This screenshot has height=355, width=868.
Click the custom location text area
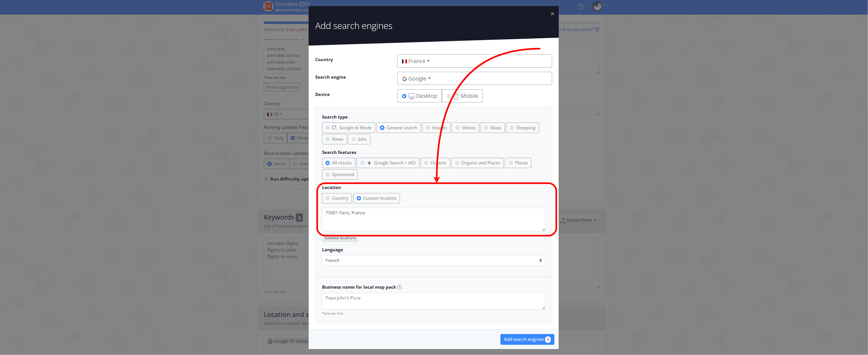[x=433, y=220]
